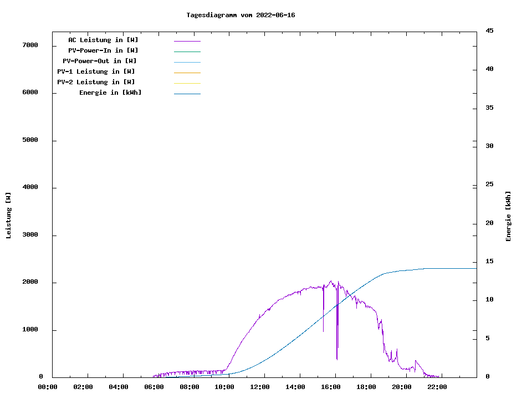
Task: Click the yellow PV-2 Leistung legend line
Action: 187,83
